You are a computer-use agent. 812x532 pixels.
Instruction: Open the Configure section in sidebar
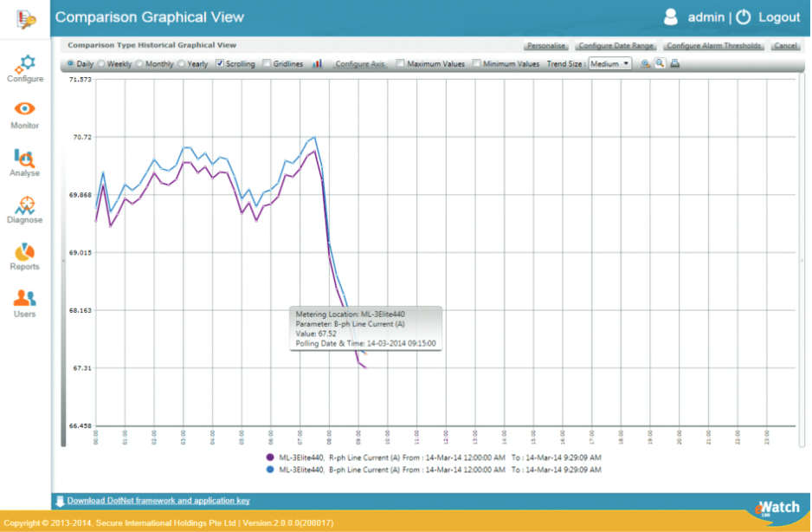click(x=25, y=68)
